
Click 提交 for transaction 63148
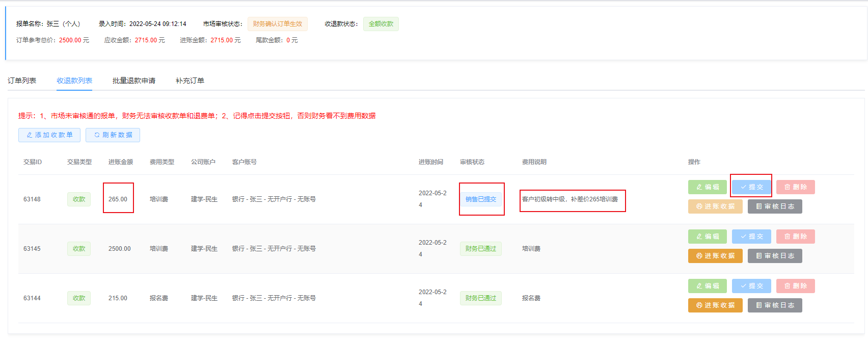(x=751, y=187)
